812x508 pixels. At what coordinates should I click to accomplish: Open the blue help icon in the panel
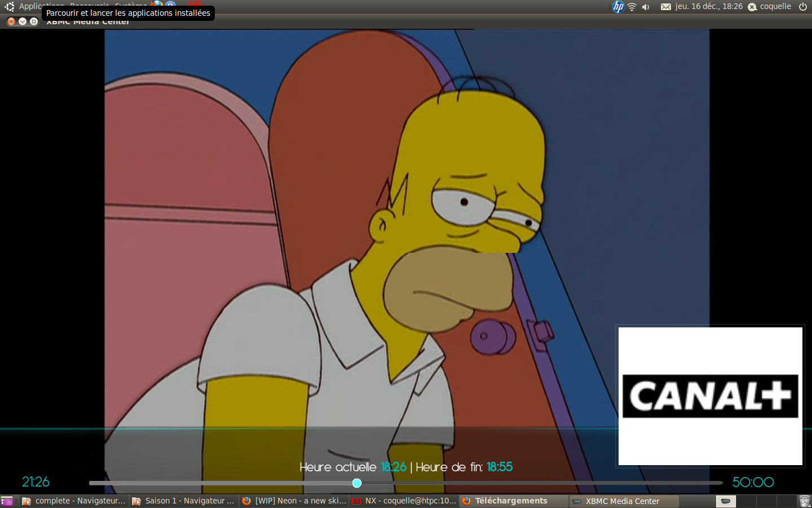tap(170, 5)
